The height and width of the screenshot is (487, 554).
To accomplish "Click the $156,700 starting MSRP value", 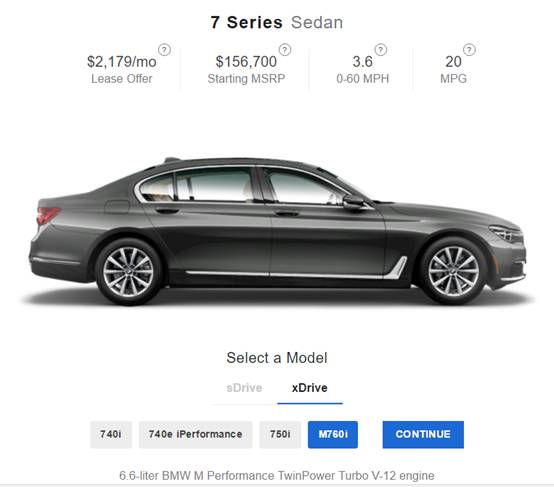I will [x=246, y=62].
